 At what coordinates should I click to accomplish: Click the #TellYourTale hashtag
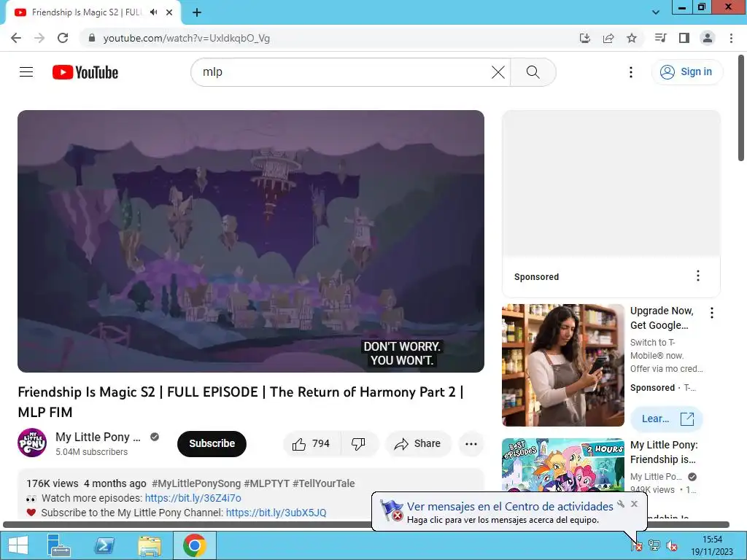323,483
